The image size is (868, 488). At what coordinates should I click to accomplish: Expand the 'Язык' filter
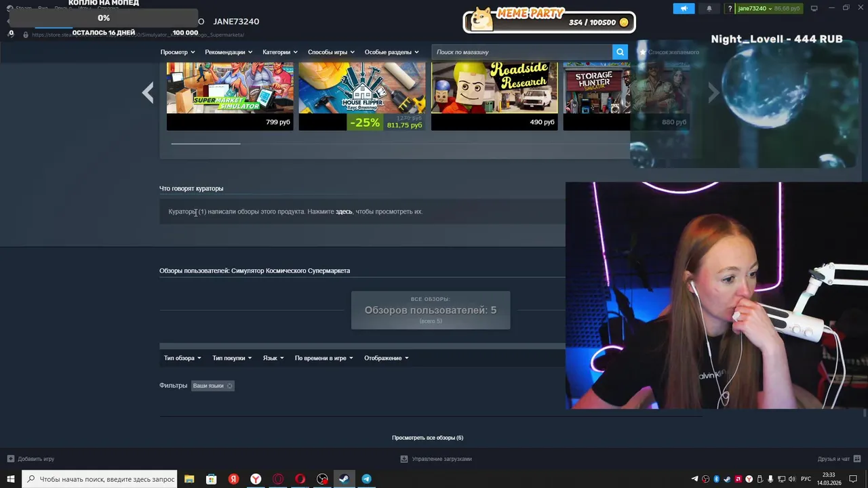[273, 358]
